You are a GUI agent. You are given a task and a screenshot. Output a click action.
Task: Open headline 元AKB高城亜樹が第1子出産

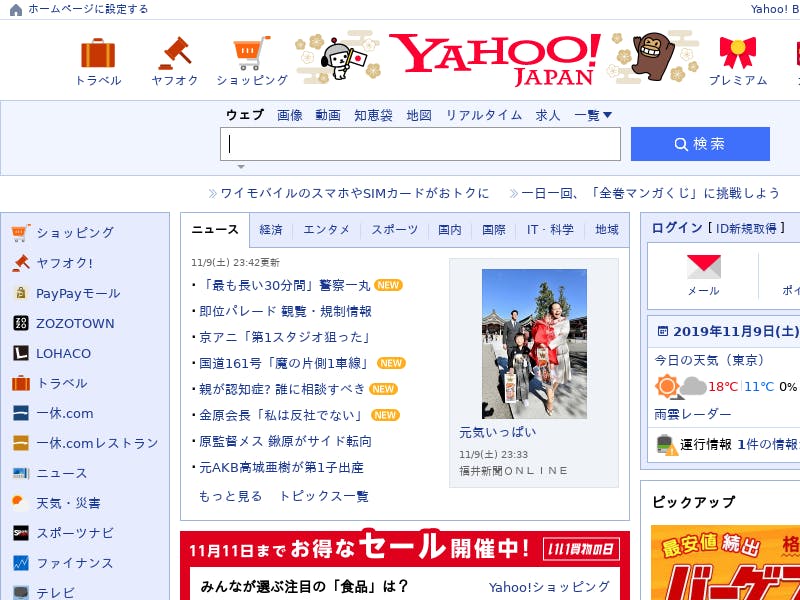[281, 467]
